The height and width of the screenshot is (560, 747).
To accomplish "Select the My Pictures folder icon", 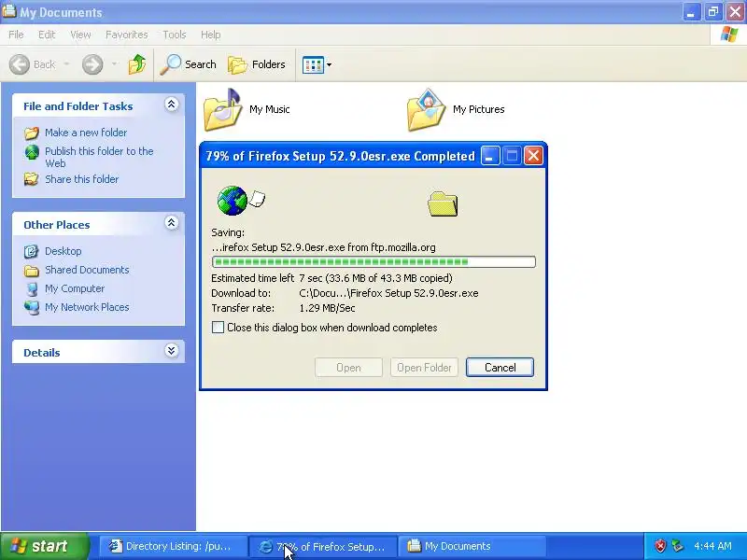I will 427,109.
